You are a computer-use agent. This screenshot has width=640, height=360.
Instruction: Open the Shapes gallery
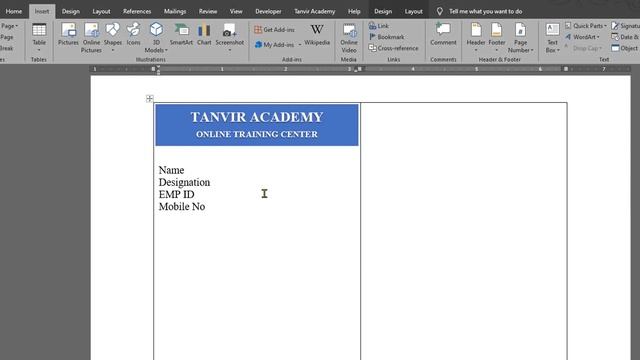113,38
